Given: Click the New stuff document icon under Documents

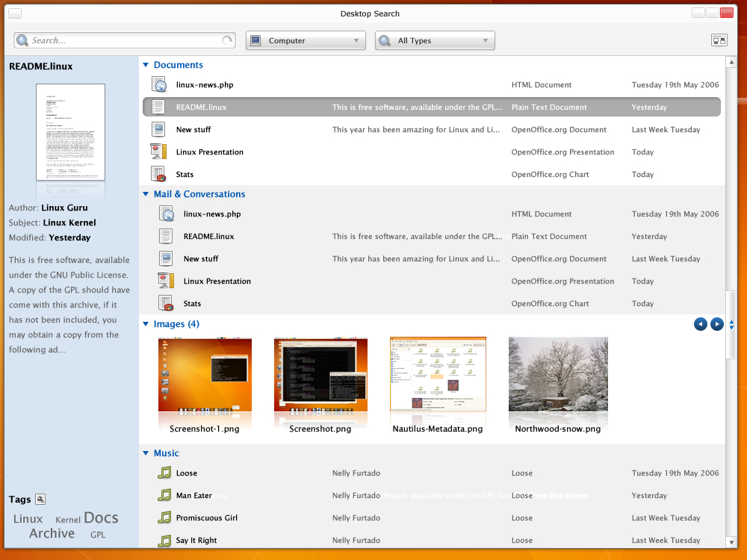Looking at the screenshot, I should click(158, 129).
